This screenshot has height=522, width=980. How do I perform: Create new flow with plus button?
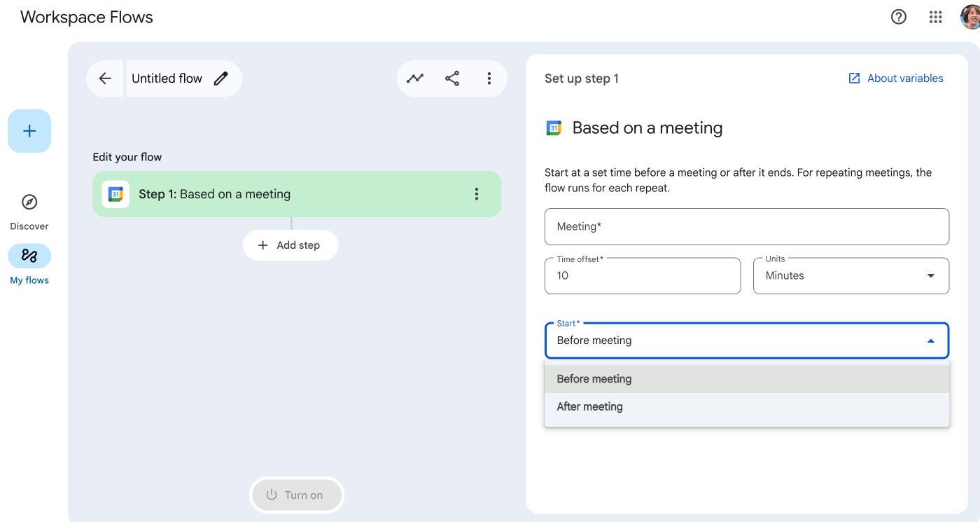tap(29, 131)
